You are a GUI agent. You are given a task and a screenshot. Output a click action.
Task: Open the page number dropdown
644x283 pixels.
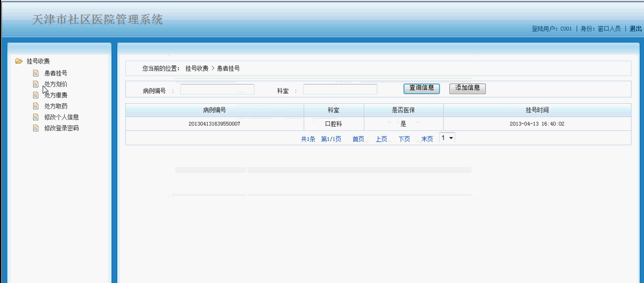click(x=447, y=138)
